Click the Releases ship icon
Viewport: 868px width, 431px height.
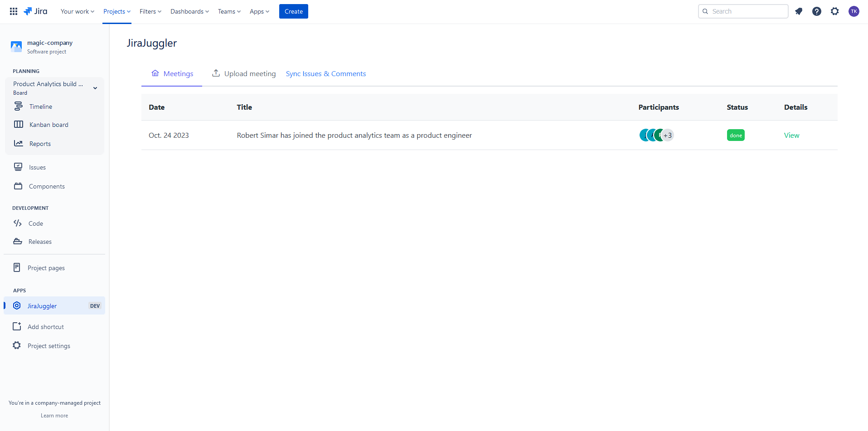(x=18, y=241)
